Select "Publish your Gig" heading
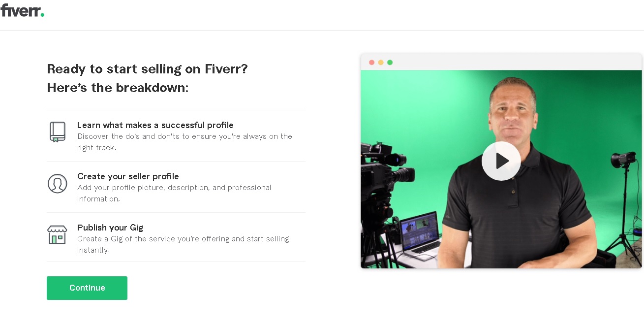The width and height of the screenshot is (644, 329). pos(110,228)
